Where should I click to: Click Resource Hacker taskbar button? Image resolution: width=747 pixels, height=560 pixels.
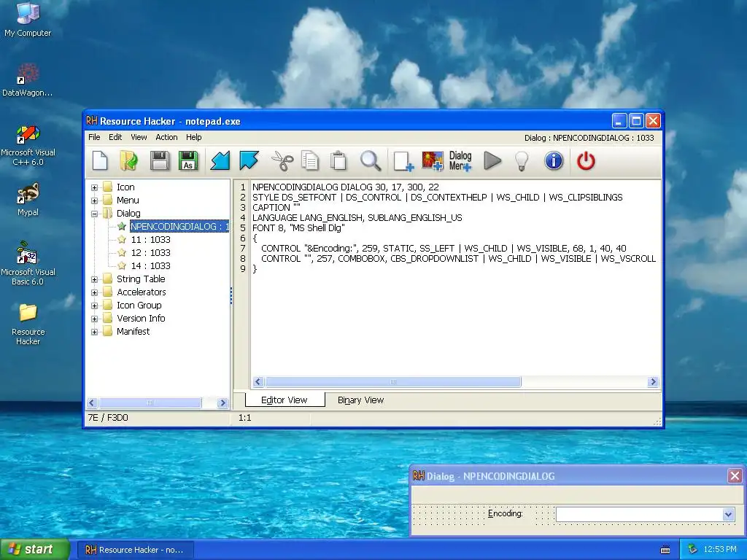pos(135,550)
